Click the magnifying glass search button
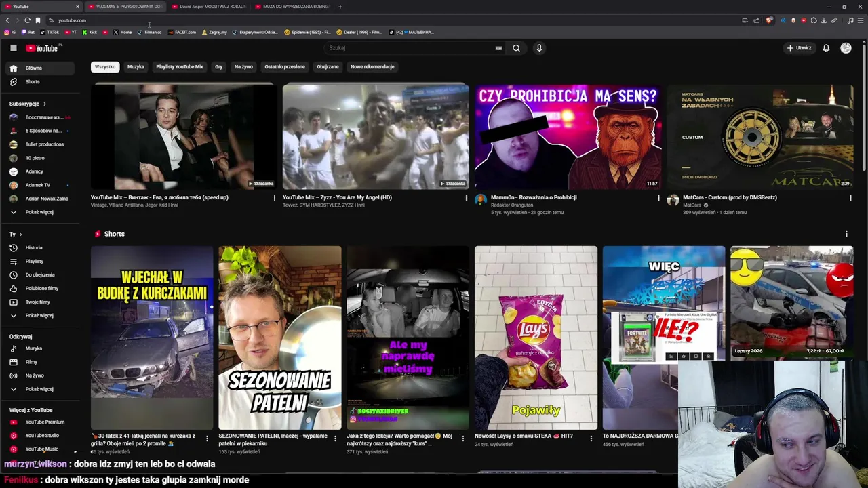This screenshot has width=868, height=488. [516, 48]
